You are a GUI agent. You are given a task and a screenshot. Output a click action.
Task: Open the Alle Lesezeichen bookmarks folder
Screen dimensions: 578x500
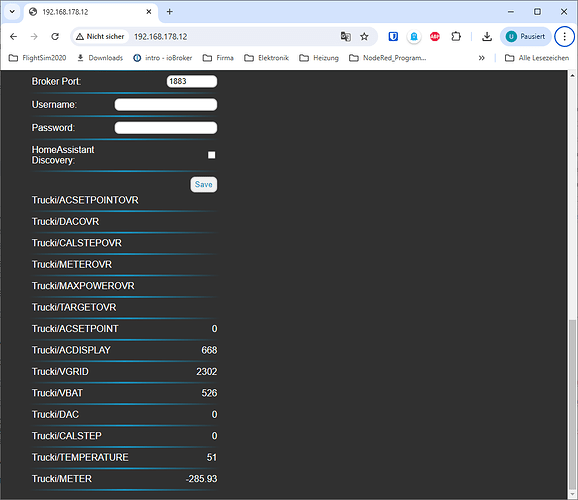pos(537,58)
